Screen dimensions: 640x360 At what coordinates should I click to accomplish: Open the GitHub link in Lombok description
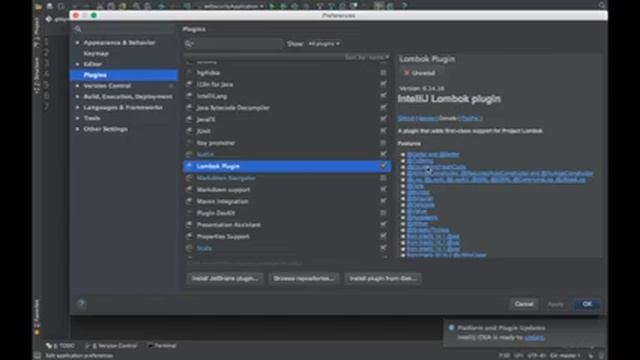pyautogui.click(x=417, y=118)
